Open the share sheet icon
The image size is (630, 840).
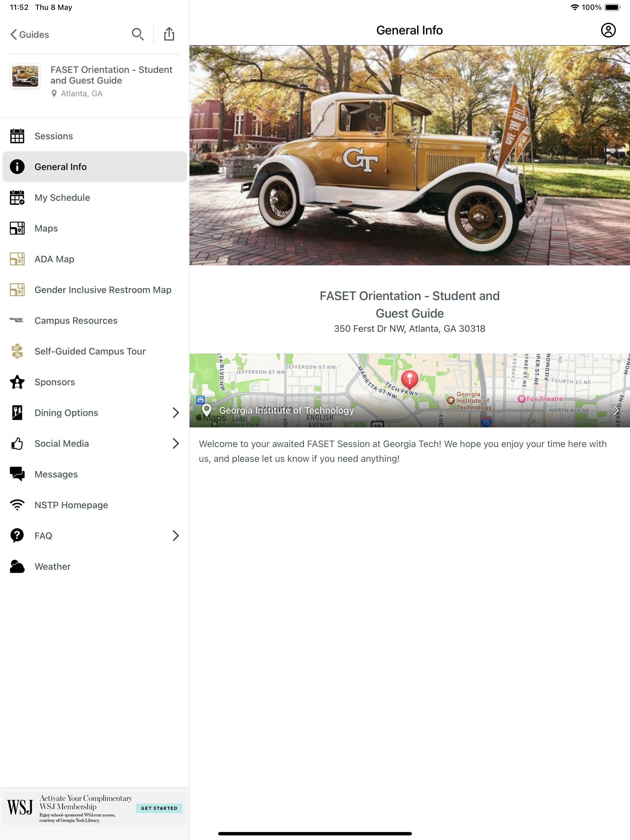pos(169,34)
